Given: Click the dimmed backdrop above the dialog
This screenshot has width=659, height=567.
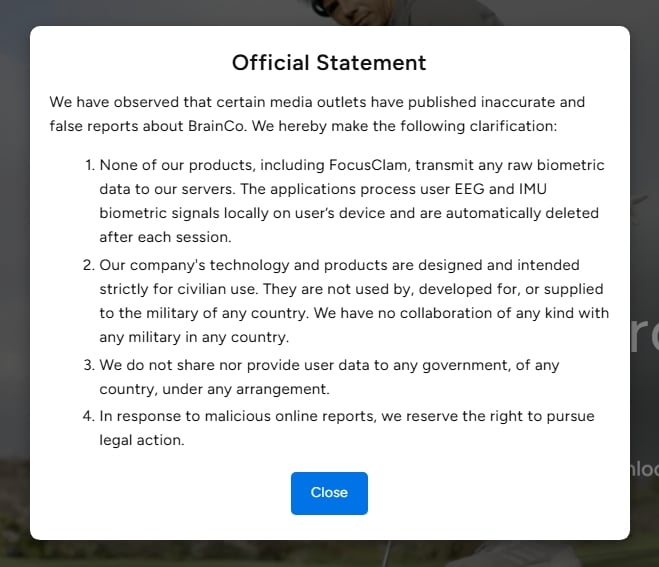Looking at the screenshot, I should 329,12.
